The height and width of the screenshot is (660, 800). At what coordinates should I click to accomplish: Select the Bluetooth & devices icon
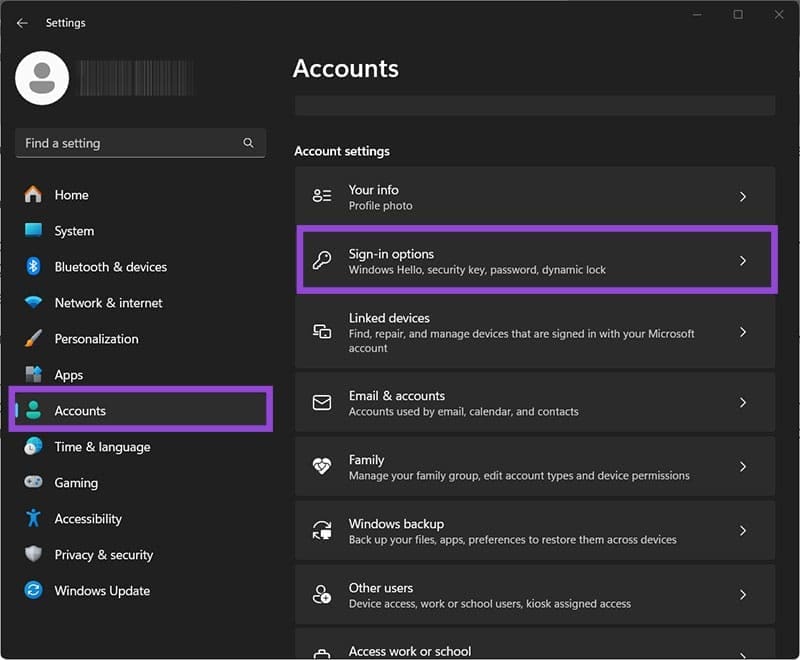click(x=34, y=267)
